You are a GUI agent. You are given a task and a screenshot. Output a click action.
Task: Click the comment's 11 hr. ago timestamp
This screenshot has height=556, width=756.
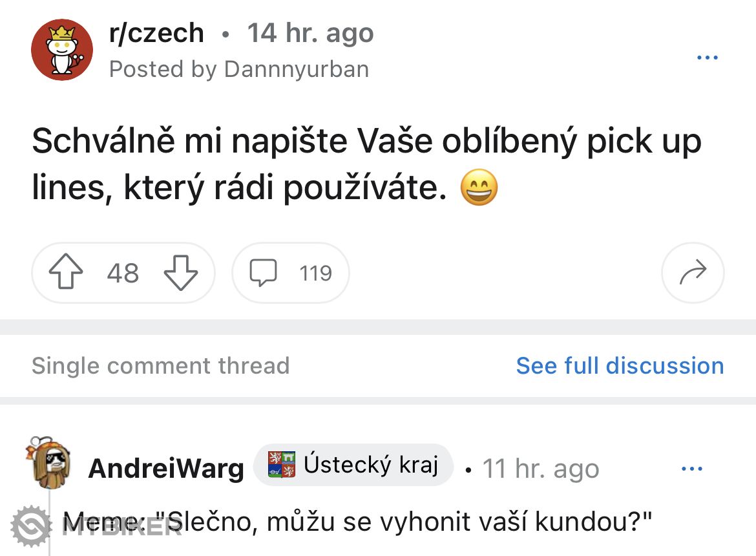pyautogui.click(x=541, y=469)
